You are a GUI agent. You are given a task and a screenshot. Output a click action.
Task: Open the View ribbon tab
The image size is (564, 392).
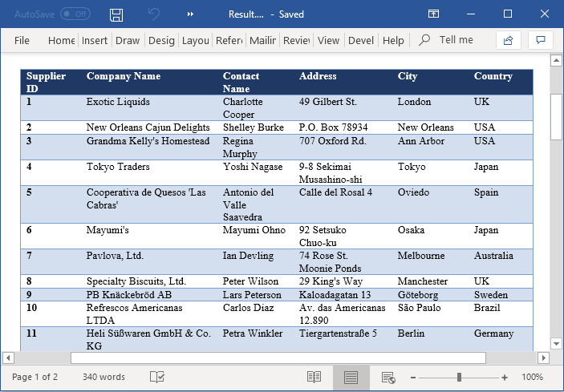pyautogui.click(x=328, y=40)
